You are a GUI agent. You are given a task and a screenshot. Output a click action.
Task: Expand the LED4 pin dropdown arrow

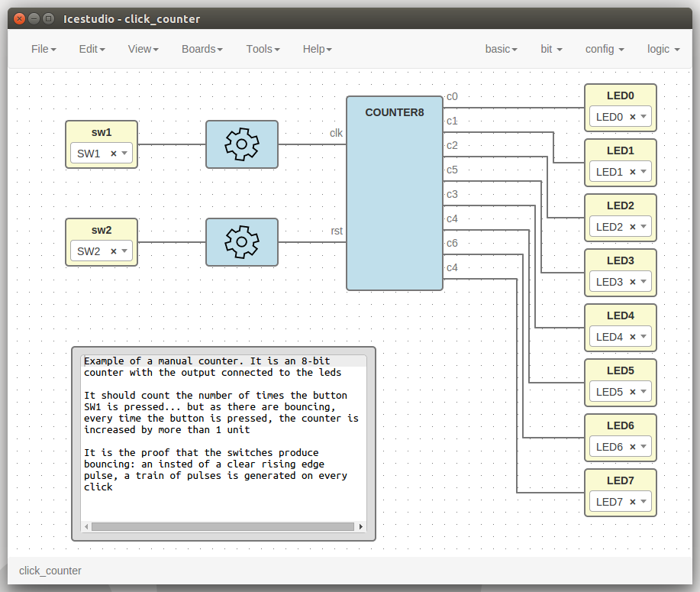coord(644,337)
